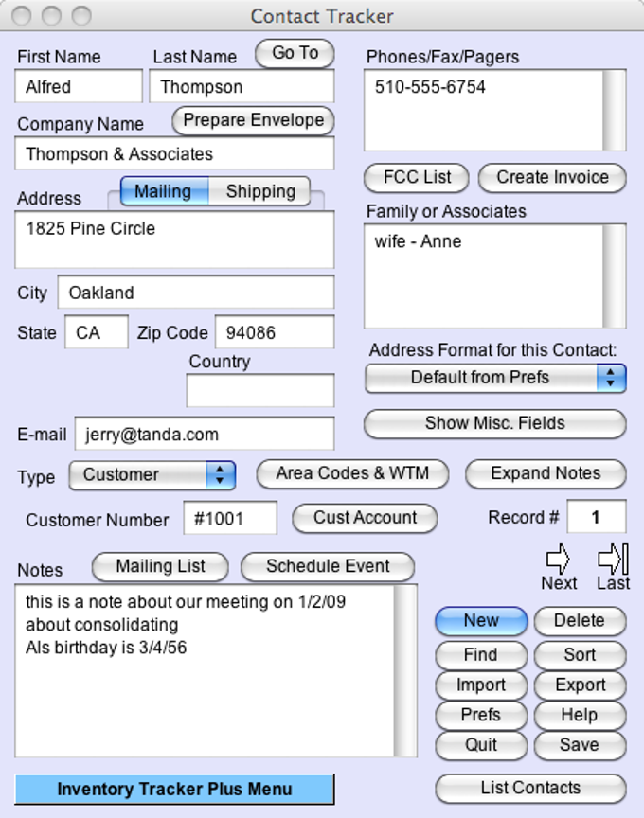Viewport: 644px width, 818px height.
Task: Open Help
Action: pos(580,715)
